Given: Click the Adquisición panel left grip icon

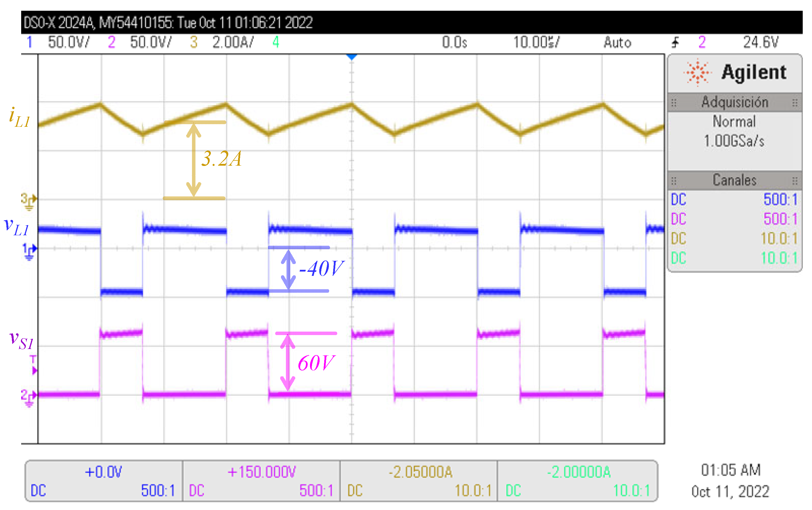Looking at the screenshot, I should [x=674, y=102].
